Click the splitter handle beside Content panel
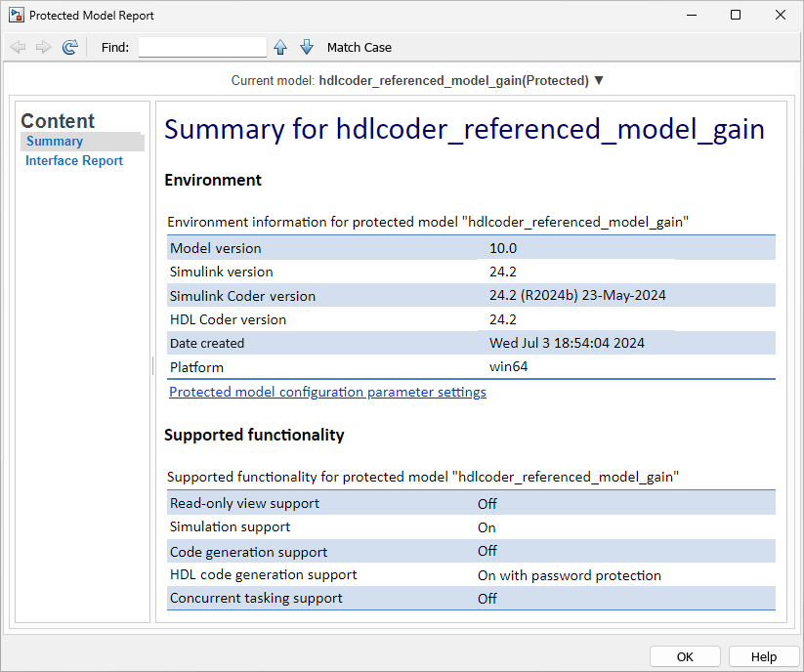This screenshot has width=804, height=672. click(152, 364)
